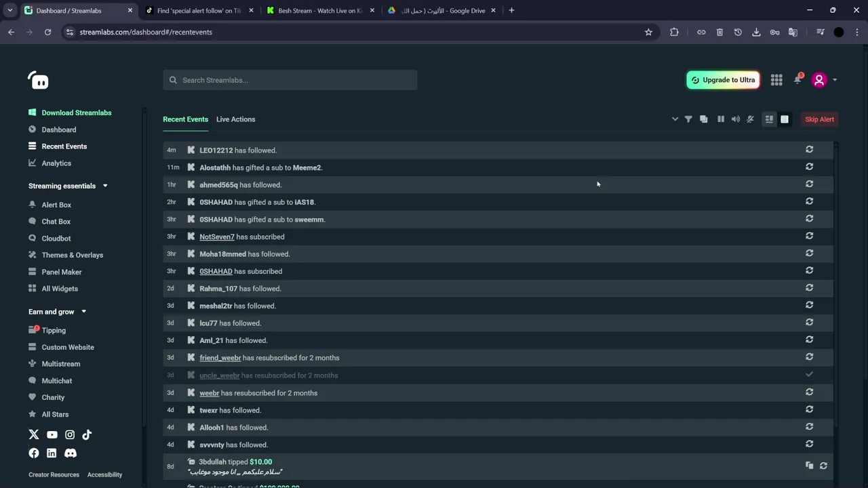Screen dimensions: 868x488
Task: Replay the friend_weebr resubscribed alert
Action: pyautogui.click(x=809, y=357)
